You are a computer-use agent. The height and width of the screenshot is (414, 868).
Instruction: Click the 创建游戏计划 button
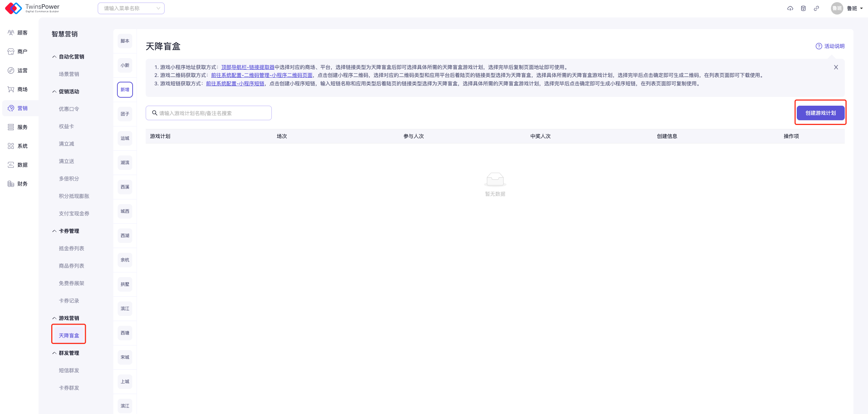click(820, 113)
